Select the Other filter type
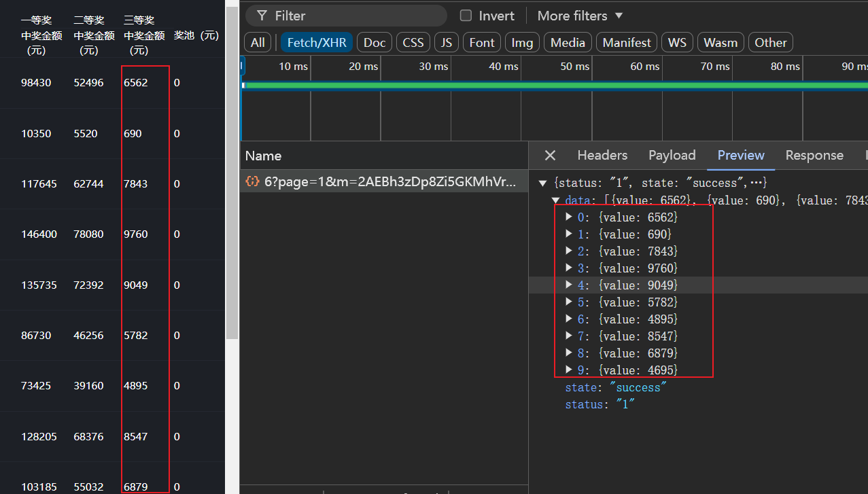The width and height of the screenshot is (868, 494). point(771,42)
